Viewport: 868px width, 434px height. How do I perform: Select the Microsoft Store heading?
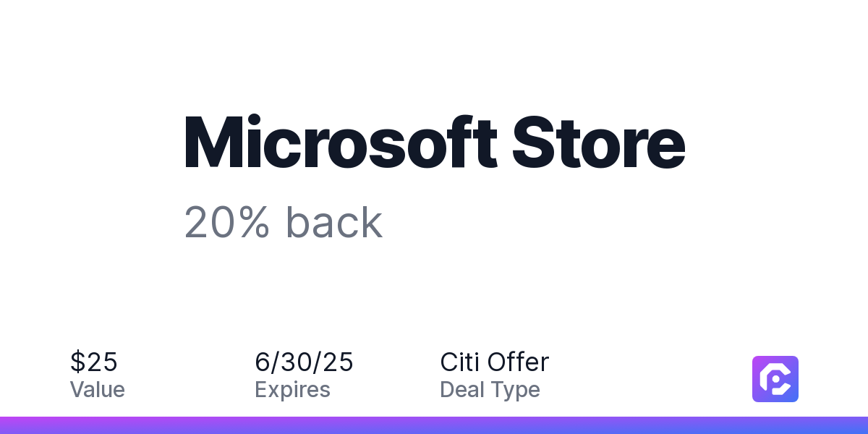[x=435, y=142]
